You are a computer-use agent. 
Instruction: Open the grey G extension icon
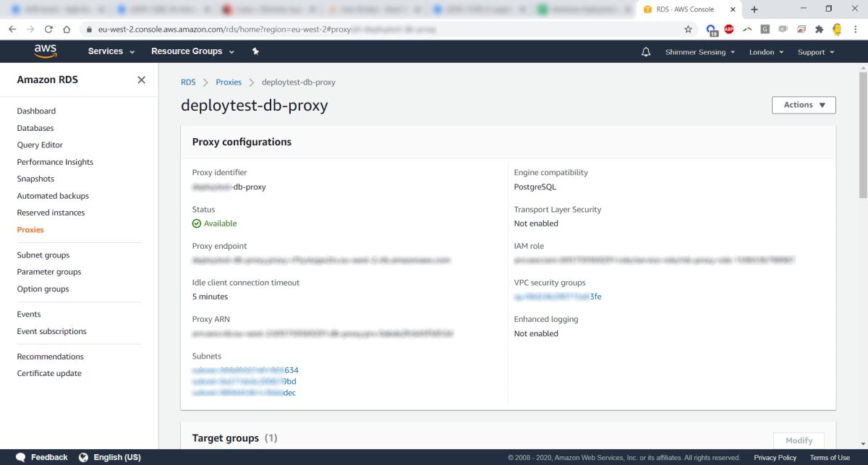coord(765,30)
